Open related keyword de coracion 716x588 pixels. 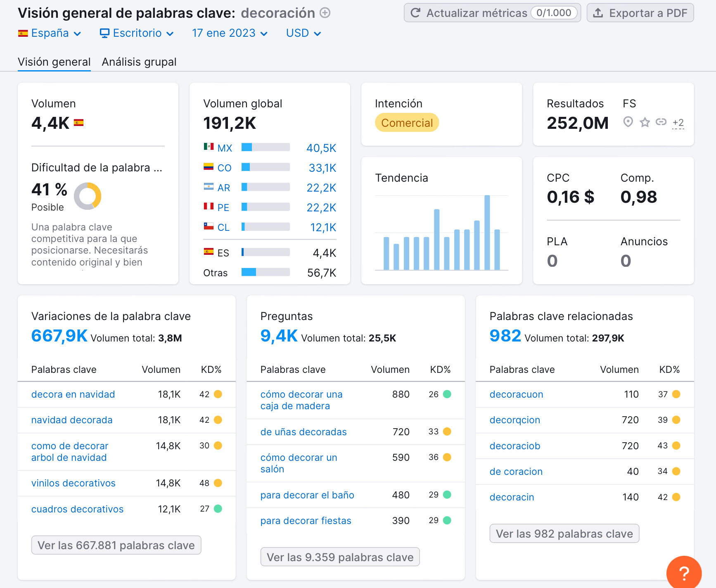pyautogui.click(x=516, y=471)
